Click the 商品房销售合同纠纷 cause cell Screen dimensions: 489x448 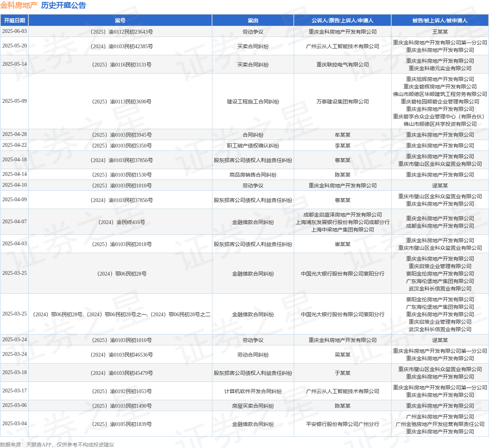(x=253, y=175)
